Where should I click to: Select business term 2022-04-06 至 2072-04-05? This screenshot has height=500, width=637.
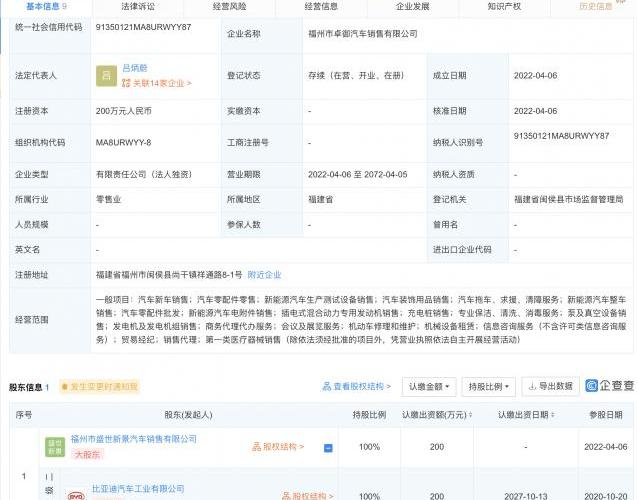tap(358, 175)
